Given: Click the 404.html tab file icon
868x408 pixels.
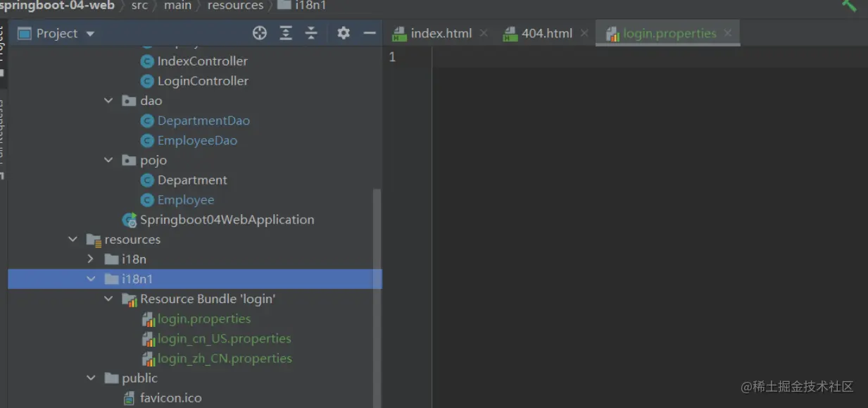Looking at the screenshot, I should [x=510, y=34].
